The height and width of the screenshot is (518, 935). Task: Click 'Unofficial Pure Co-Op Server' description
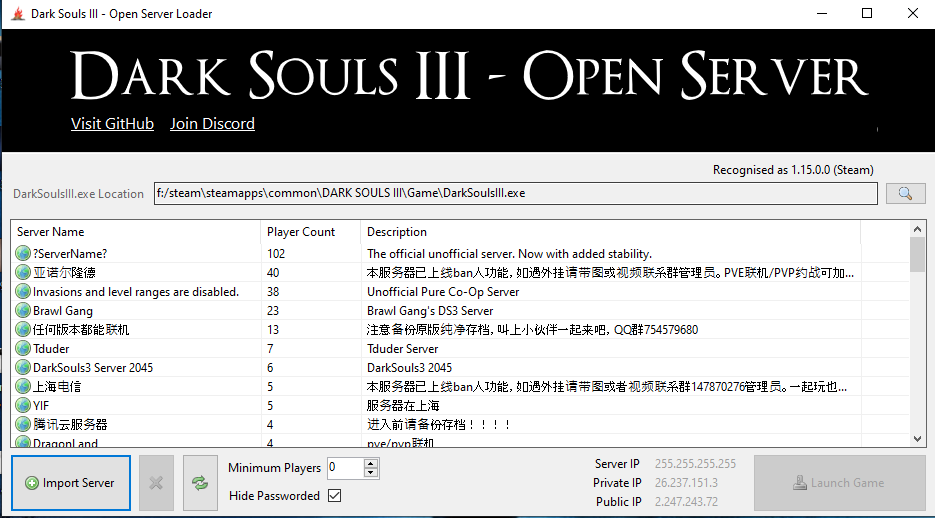(x=443, y=291)
